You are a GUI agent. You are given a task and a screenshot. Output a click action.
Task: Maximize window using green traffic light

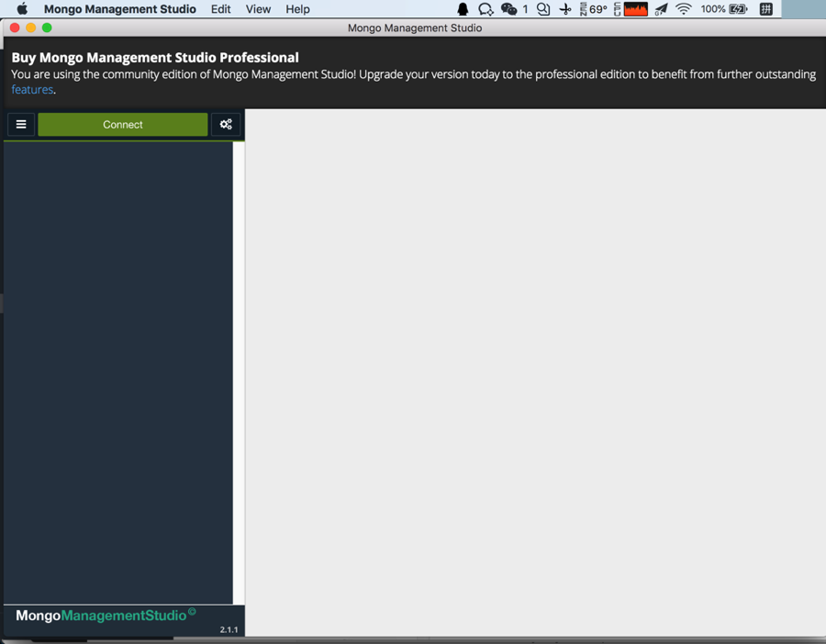click(47, 28)
